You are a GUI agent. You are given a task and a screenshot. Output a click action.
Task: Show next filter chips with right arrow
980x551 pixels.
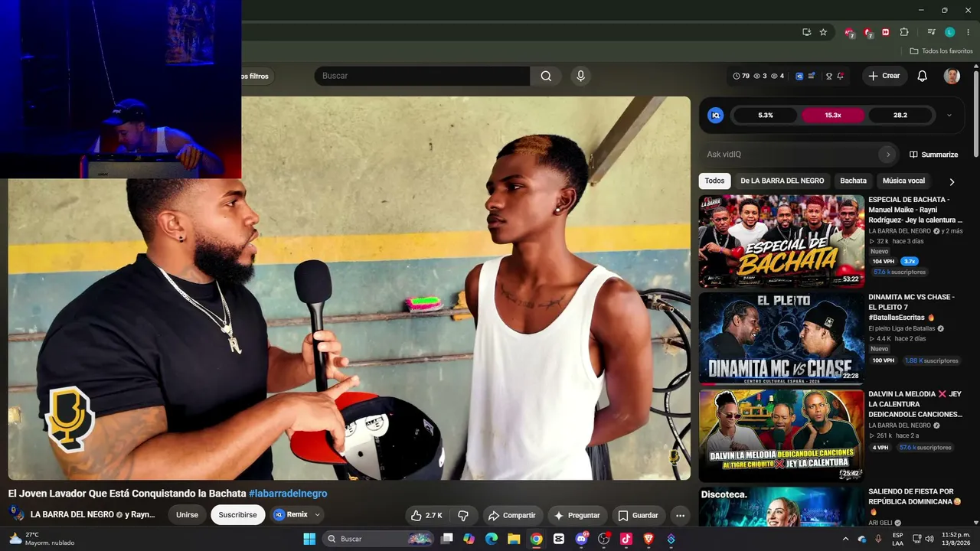(952, 181)
